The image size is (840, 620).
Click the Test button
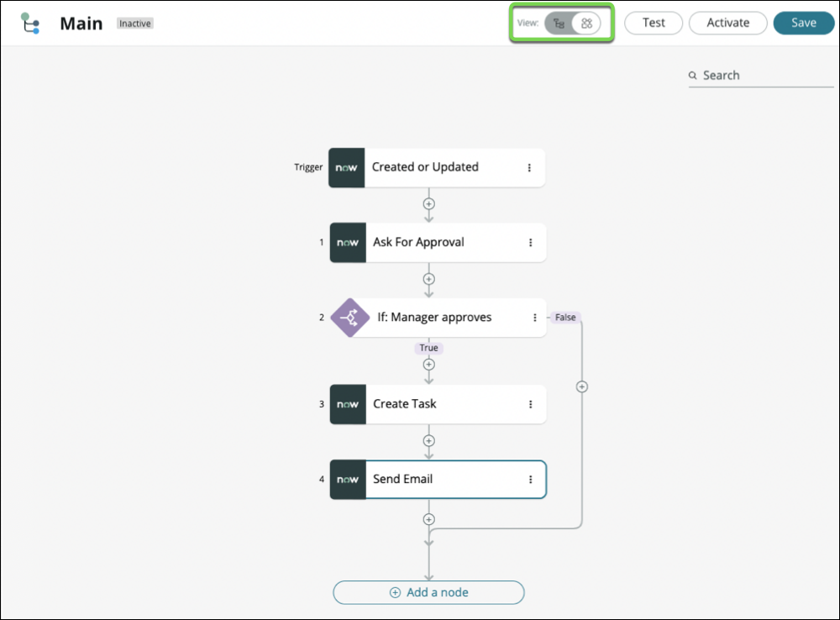tap(654, 23)
